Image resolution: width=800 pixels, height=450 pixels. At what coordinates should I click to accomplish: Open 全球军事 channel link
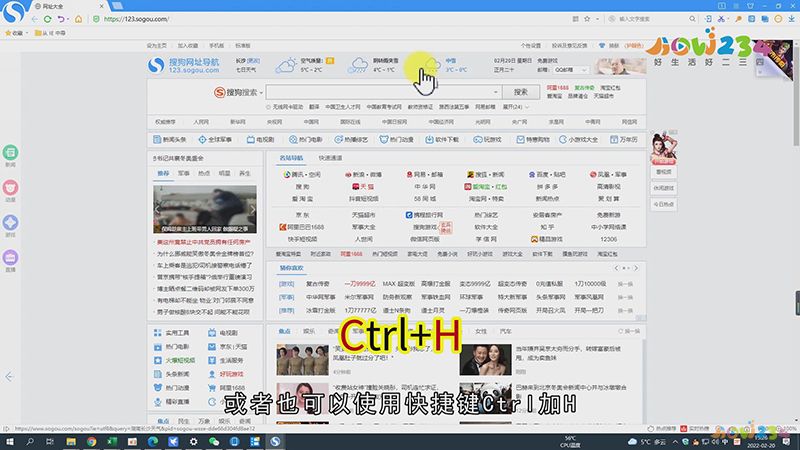pyautogui.click(x=216, y=139)
